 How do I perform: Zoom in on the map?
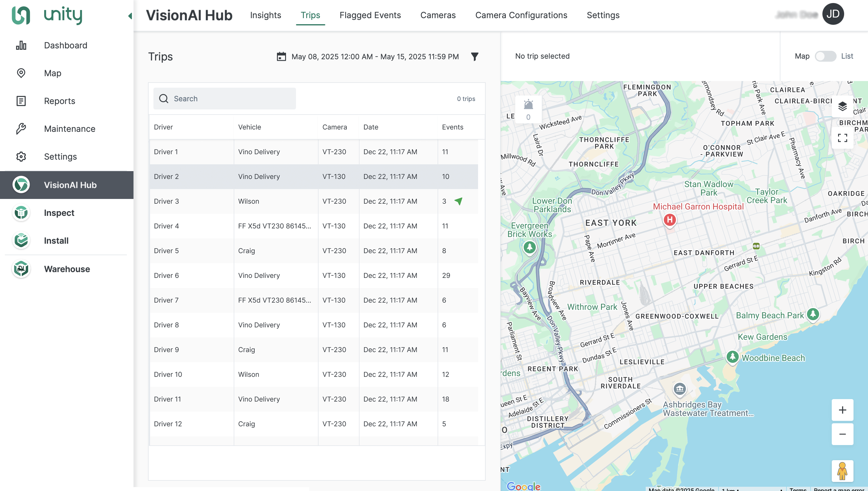tap(842, 410)
